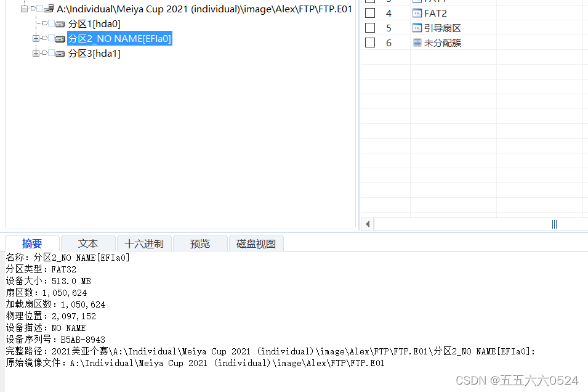
Task: Collapse the FTP.E01 root tree node
Action: (x=25, y=9)
